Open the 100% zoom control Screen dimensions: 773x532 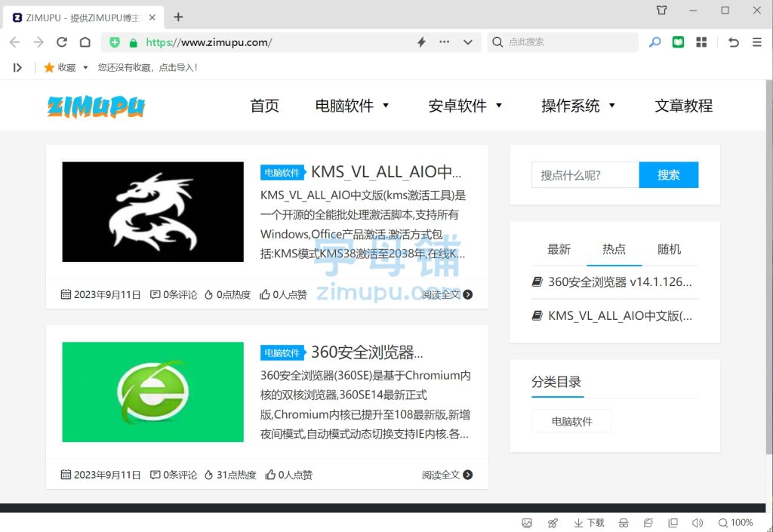click(735, 523)
